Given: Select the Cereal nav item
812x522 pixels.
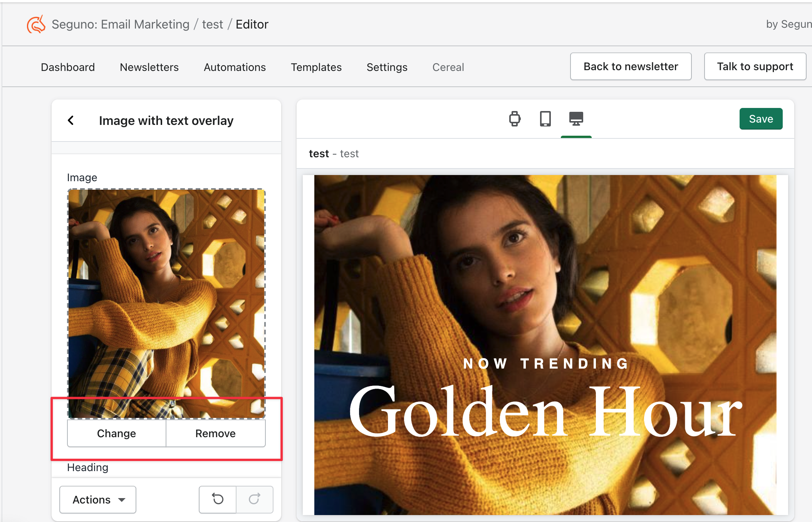Looking at the screenshot, I should (448, 67).
